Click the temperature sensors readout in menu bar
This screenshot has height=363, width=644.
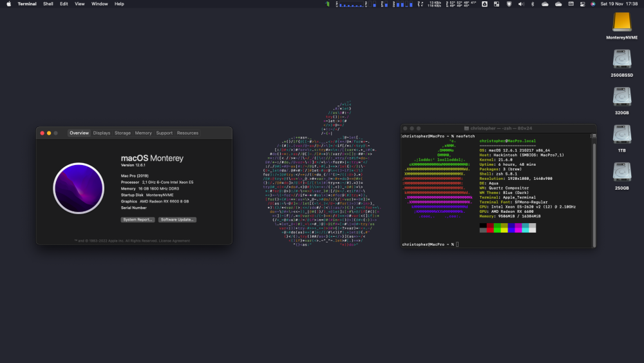point(461,4)
